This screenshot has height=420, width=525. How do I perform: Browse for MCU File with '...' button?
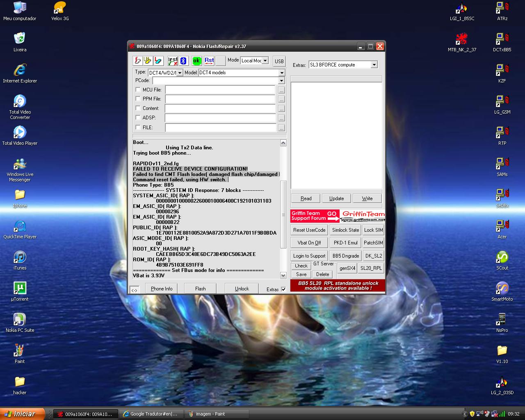281,90
